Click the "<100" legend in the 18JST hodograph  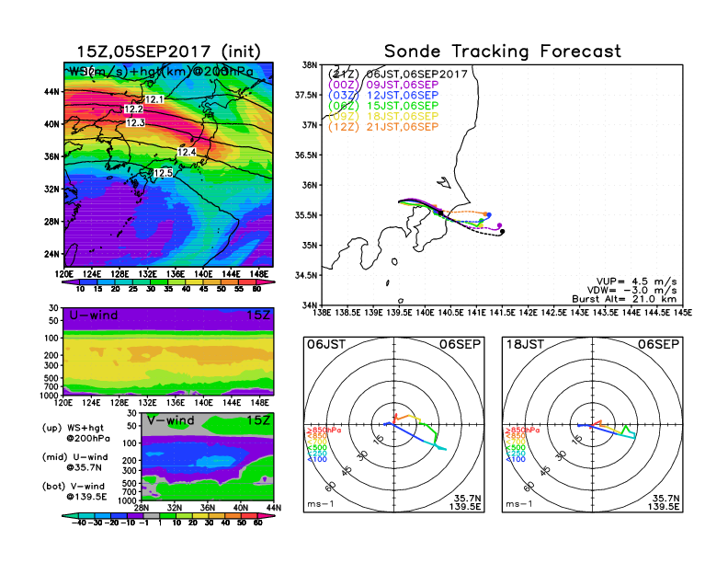click(x=516, y=459)
